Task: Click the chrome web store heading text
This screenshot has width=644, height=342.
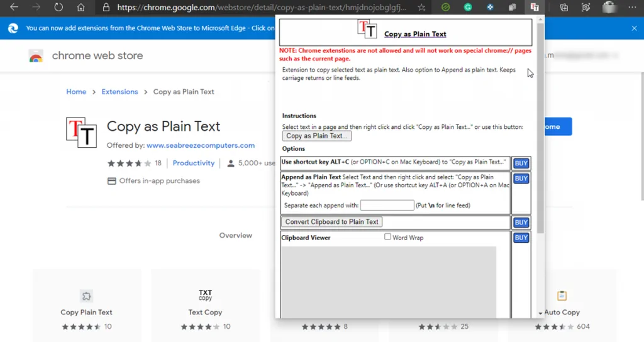Action: [97, 56]
